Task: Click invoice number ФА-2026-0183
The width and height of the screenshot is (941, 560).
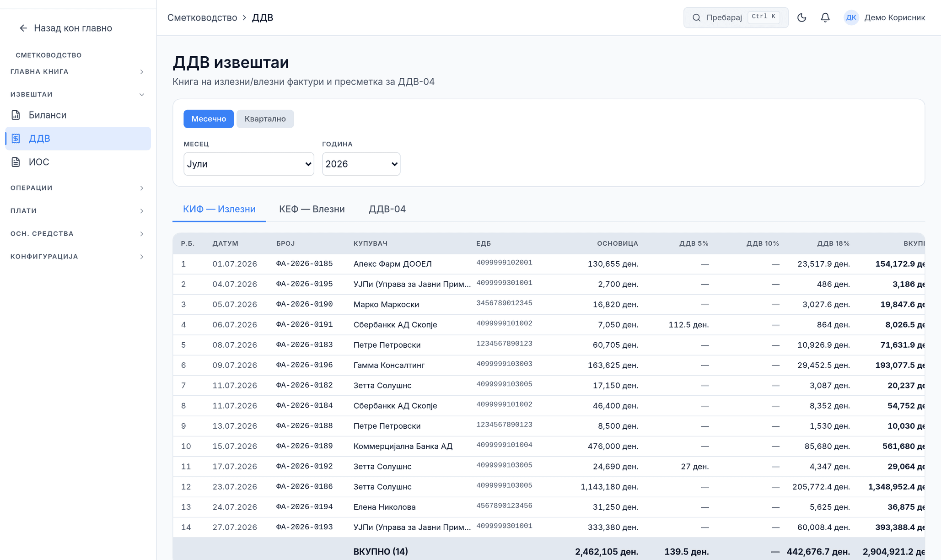Action: [x=304, y=345]
